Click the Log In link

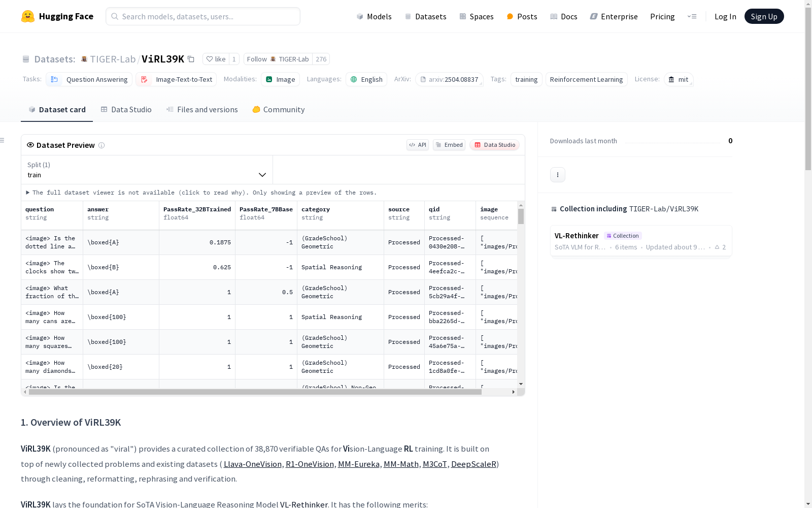tap(725, 16)
